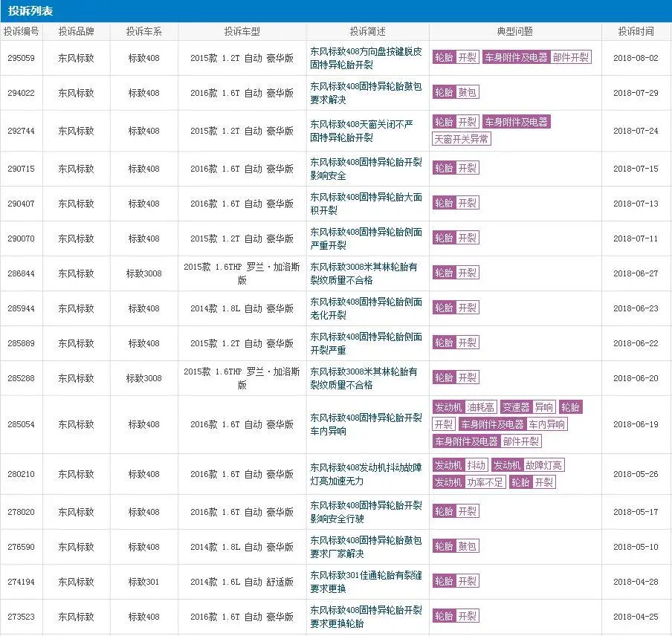Click the 投诉列表 panel title
Screen dimensions: 672x636
tap(30, 10)
